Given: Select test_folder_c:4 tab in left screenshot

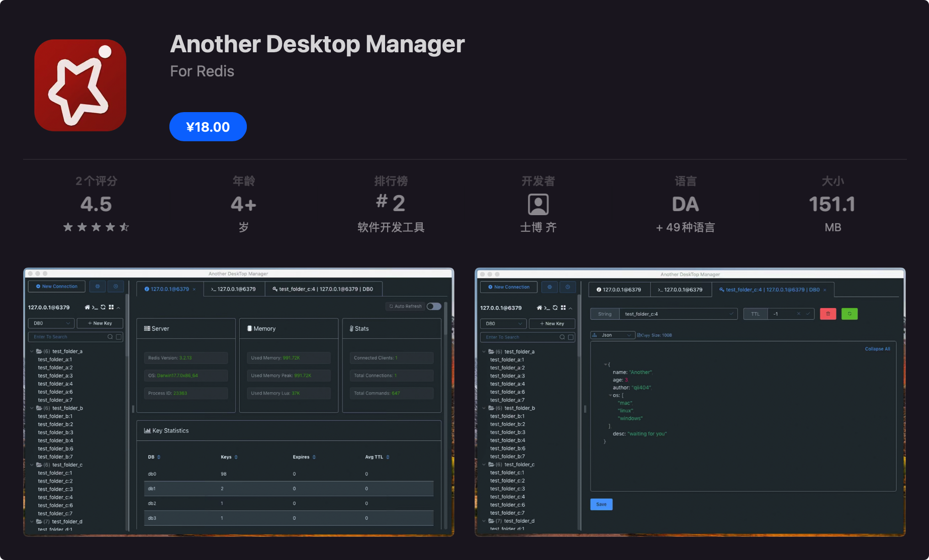Looking at the screenshot, I should point(323,289).
